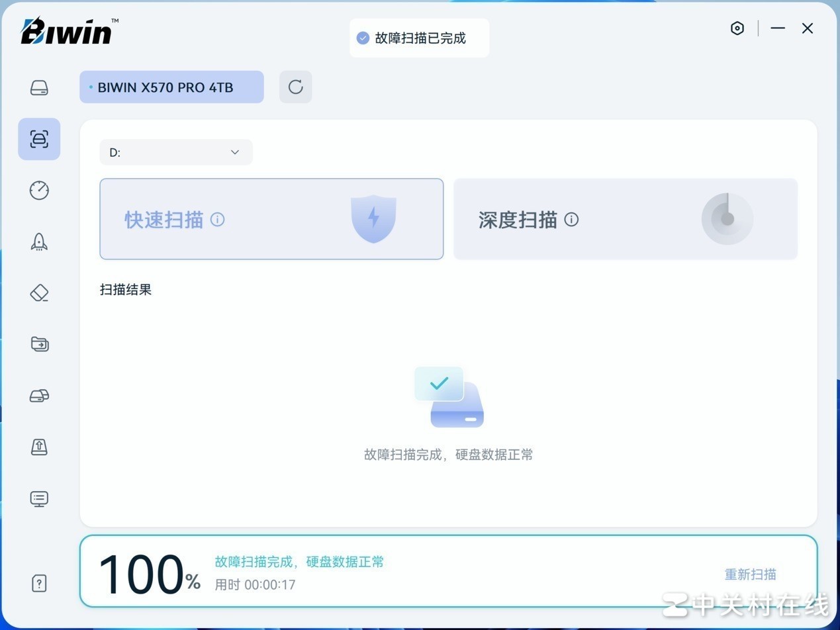The image size is (840, 630).
Task: Click the info icon beside 快速扫描
Action: pos(217,220)
